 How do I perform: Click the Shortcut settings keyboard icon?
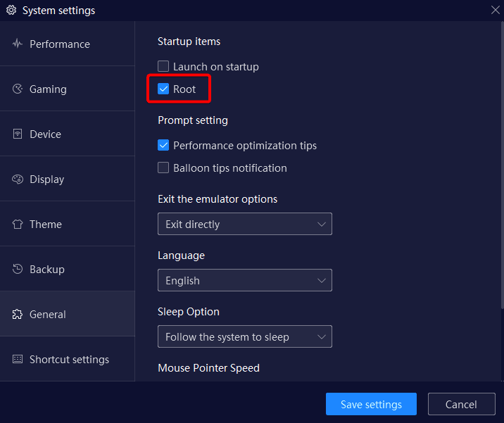[x=18, y=359]
